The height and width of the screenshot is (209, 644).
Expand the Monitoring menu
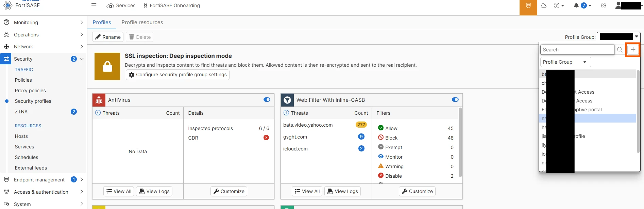coord(43,22)
